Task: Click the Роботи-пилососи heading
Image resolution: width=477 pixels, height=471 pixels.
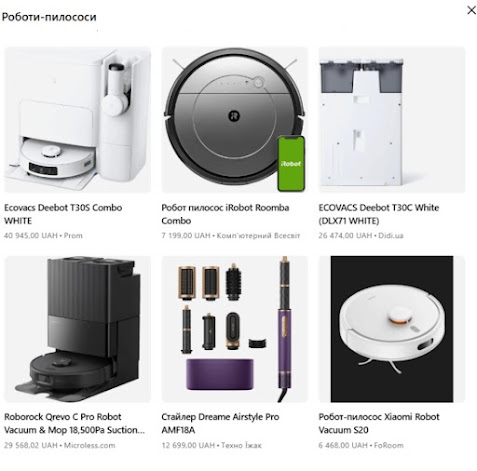Action: (x=49, y=17)
